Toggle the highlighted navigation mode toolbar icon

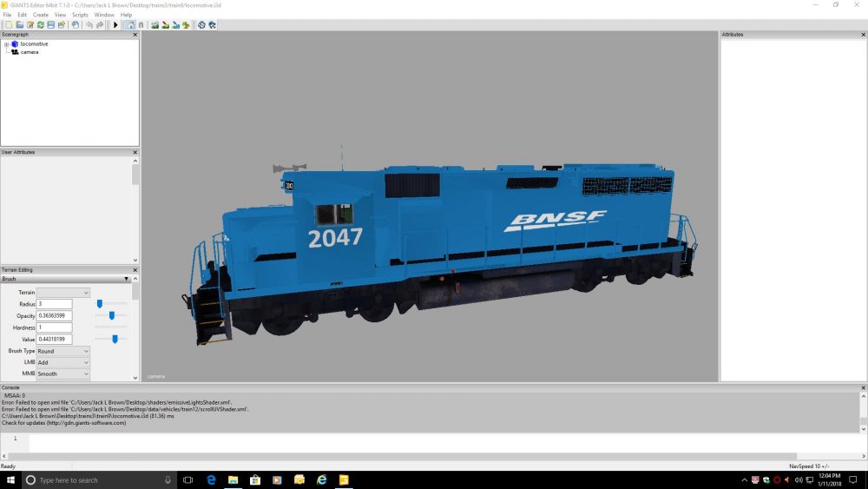click(x=131, y=25)
